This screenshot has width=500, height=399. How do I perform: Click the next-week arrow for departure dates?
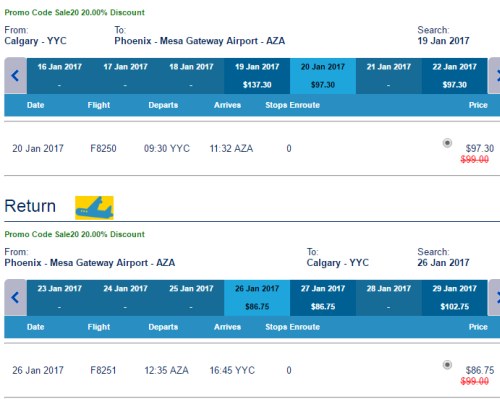[x=494, y=76]
